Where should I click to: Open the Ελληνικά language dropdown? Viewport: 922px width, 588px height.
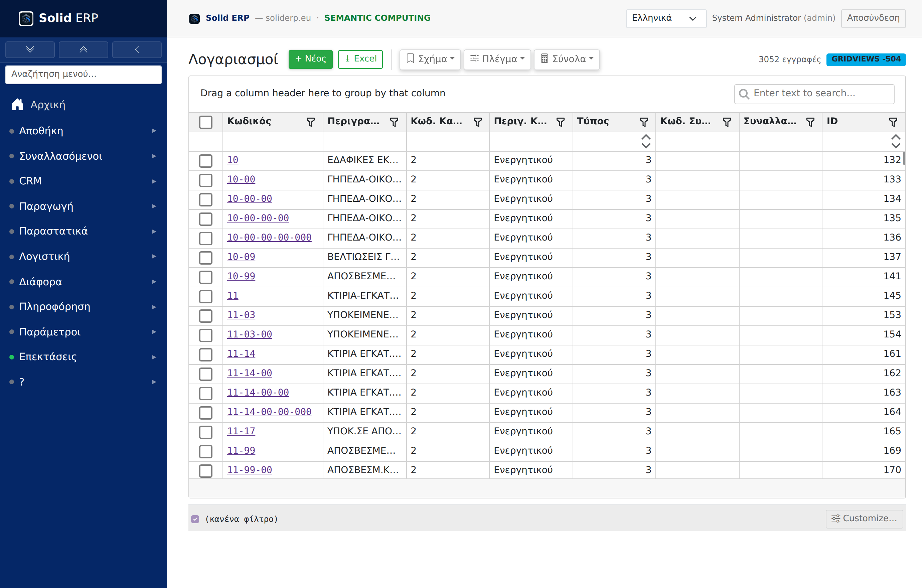pos(666,18)
